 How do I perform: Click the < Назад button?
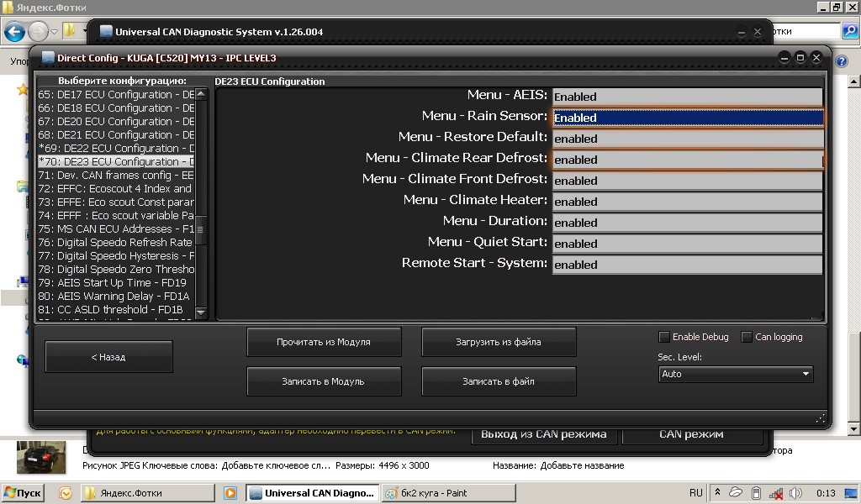coord(108,357)
